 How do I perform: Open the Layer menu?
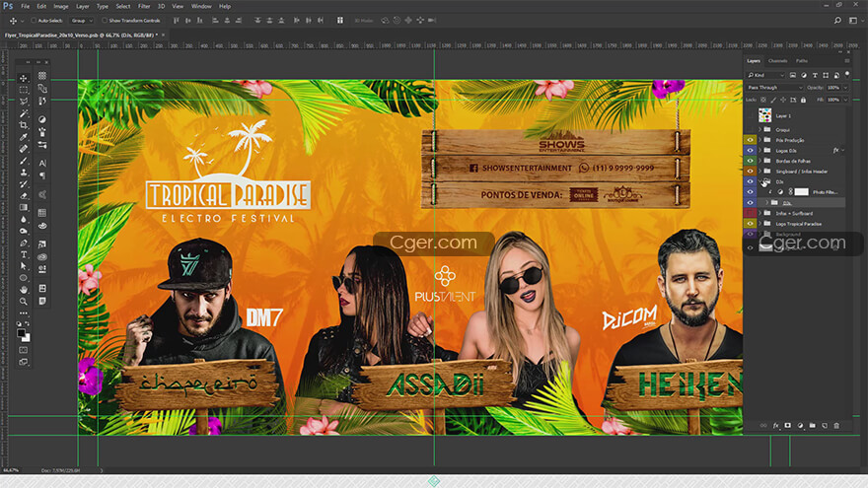[x=83, y=6]
